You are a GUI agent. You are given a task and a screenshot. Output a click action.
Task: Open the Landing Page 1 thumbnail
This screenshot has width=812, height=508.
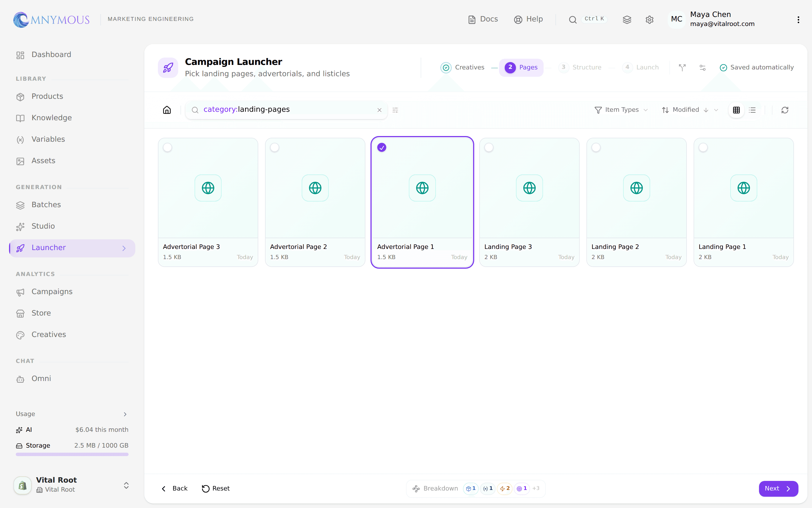(x=743, y=188)
